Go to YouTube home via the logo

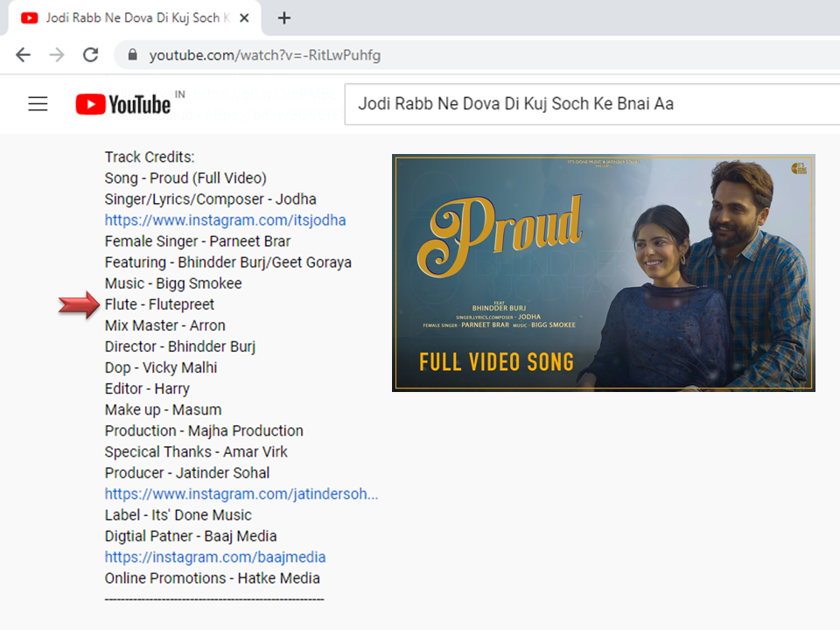click(x=123, y=105)
